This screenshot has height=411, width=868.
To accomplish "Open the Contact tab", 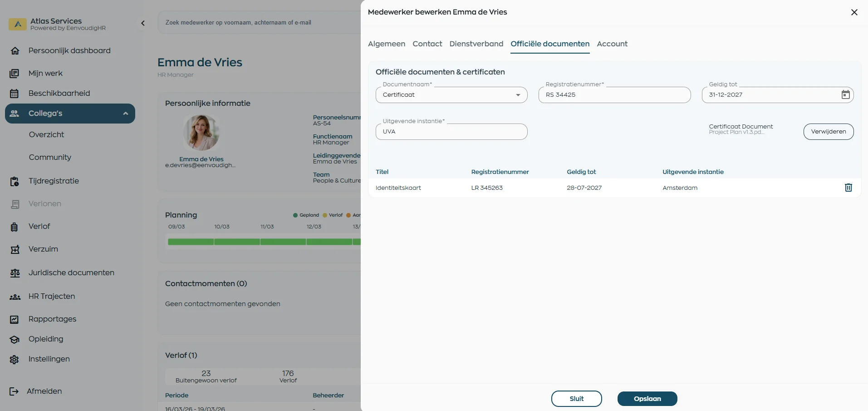I will 427,44.
